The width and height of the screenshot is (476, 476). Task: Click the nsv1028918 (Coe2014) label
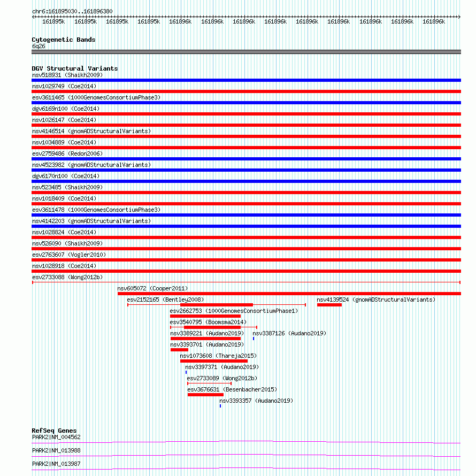[64, 266]
